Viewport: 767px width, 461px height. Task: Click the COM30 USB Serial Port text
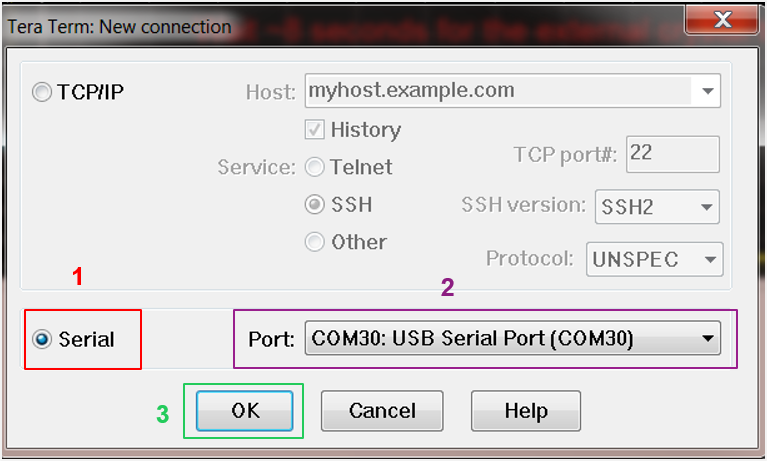[472, 338]
